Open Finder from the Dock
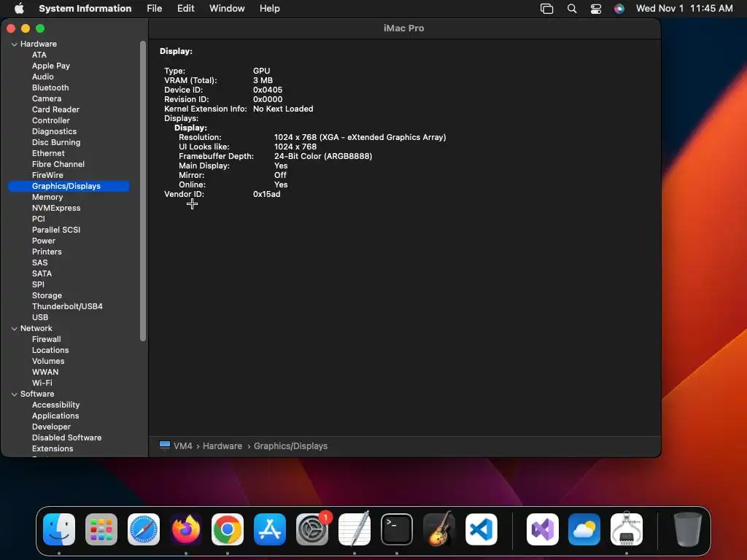 [59, 529]
